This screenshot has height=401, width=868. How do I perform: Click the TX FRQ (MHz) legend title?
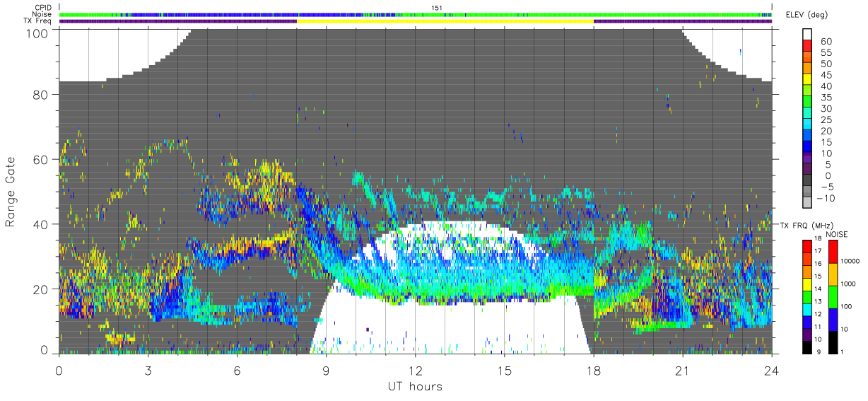(807, 225)
